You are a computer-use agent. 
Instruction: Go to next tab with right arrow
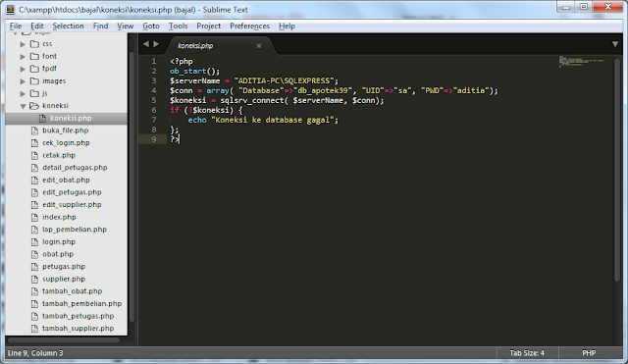tap(156, 44)
